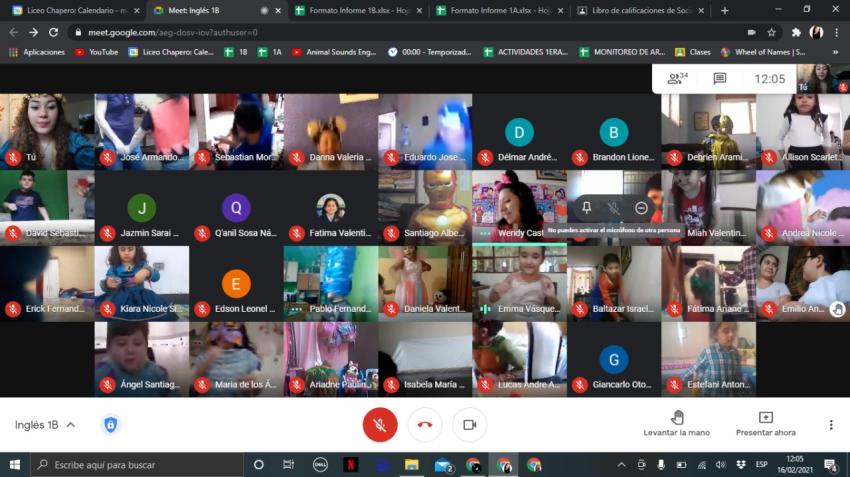Show the participants list icon

coord(678,79)
